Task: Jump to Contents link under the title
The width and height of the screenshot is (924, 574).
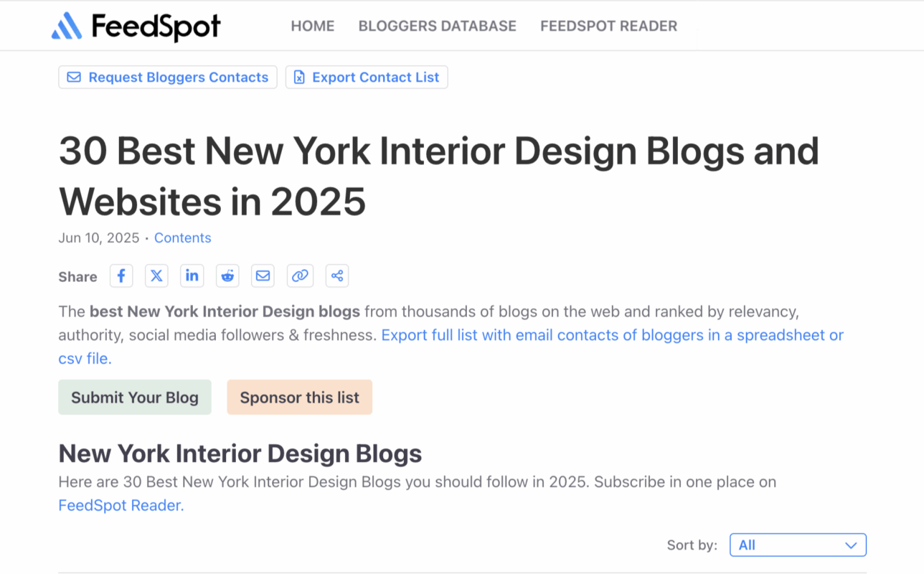Action: point(183,238)
